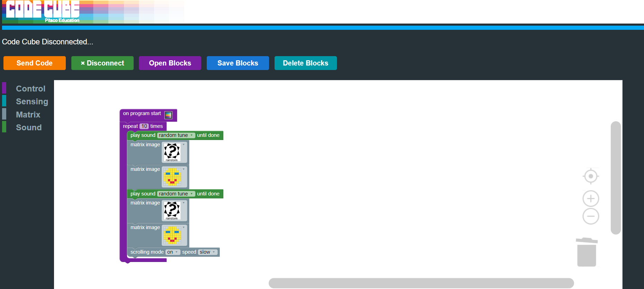Zoom in with the plus icon
The width and height of the screenshot is (644, 289).
coord(591,199)
